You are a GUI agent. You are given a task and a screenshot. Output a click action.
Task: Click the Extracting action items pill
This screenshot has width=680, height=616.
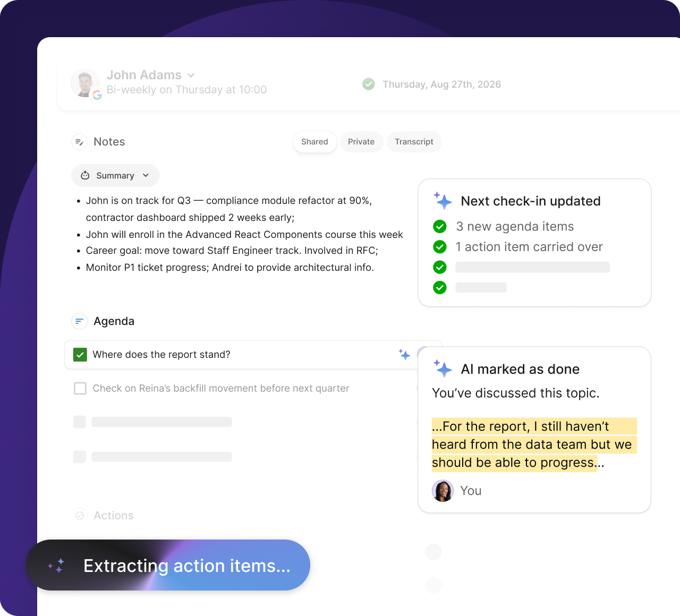point(168,565)
